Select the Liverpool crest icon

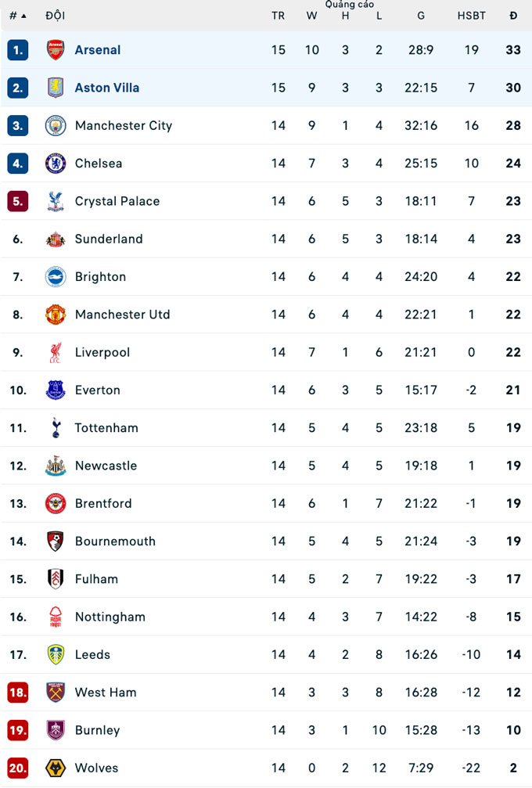[56, 353]
